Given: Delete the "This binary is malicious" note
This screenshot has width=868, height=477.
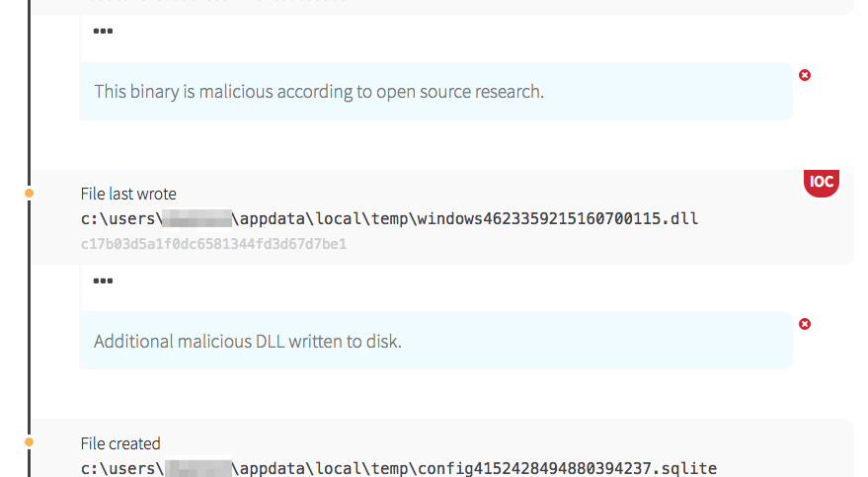Looking at the screenshot, I should (x=805, y=75).
